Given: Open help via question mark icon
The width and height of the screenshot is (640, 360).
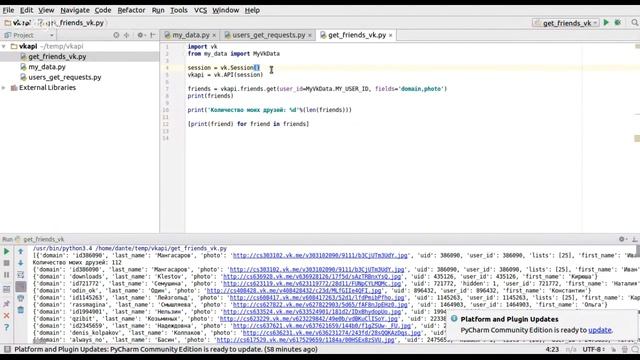Looking at the screenshot, I should coord(7,327).
